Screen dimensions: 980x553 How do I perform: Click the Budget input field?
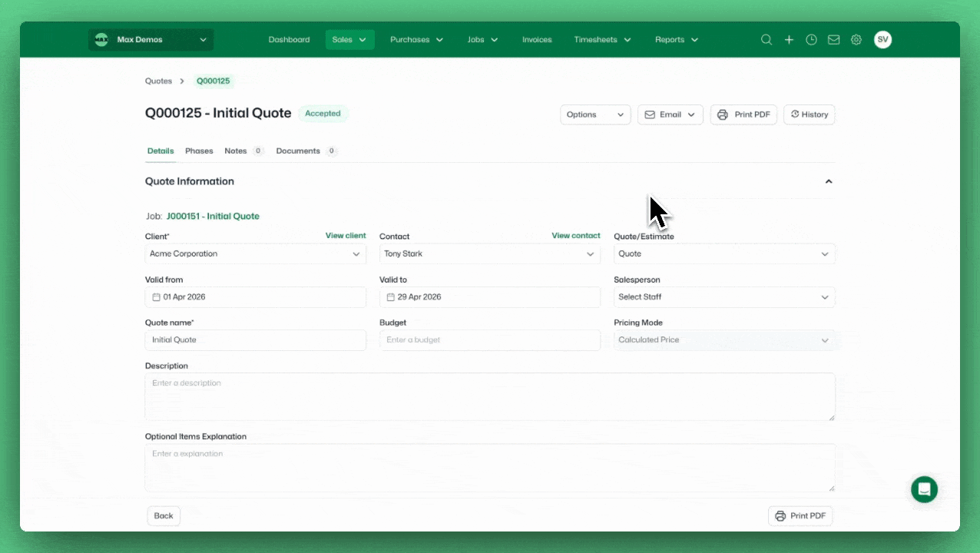[489, 340]
